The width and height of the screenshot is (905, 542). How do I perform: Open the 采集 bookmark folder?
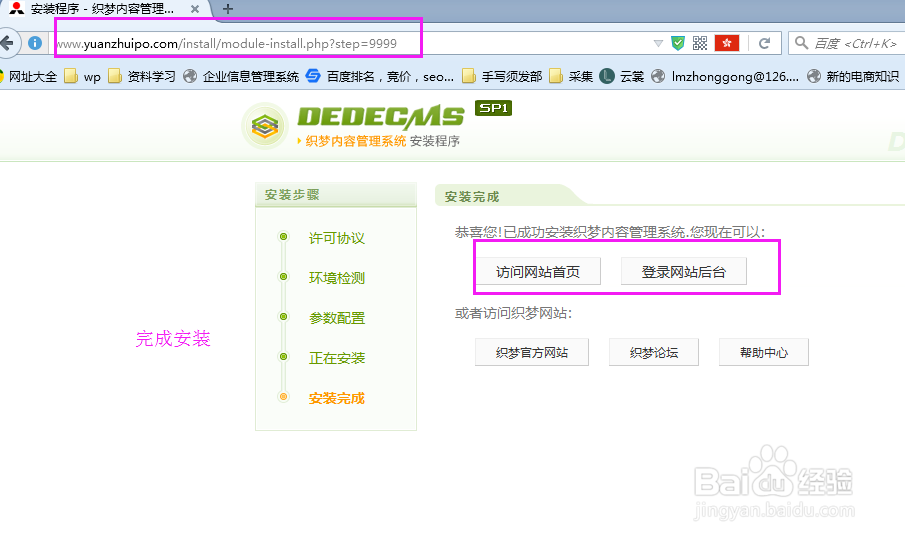point(571,77)
